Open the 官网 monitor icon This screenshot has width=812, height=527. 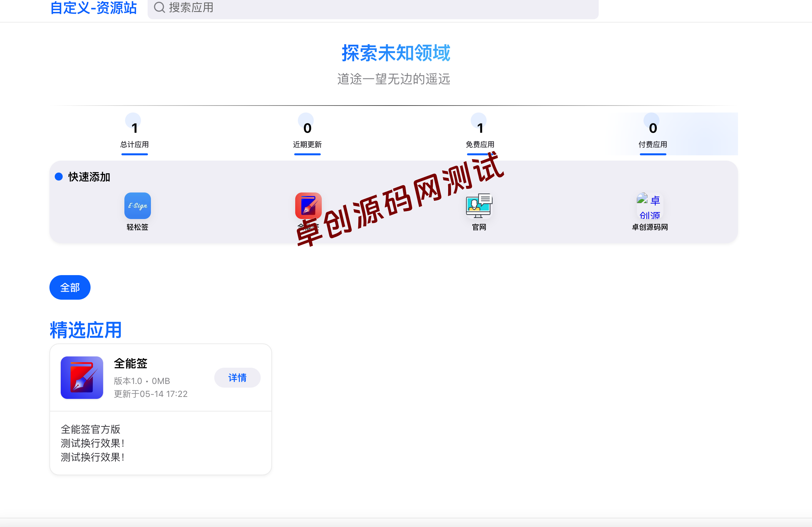[x=479, y=206]
